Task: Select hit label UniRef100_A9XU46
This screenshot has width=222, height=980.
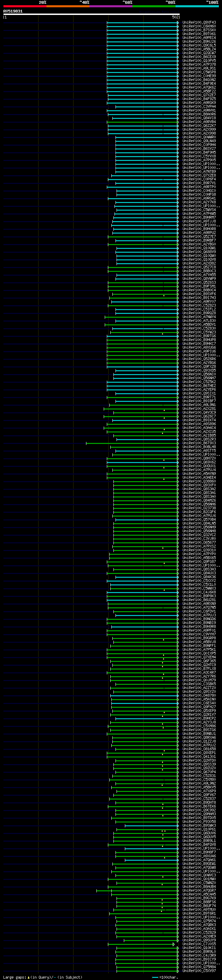Action: pyautogui.click(x=199, y=856)
